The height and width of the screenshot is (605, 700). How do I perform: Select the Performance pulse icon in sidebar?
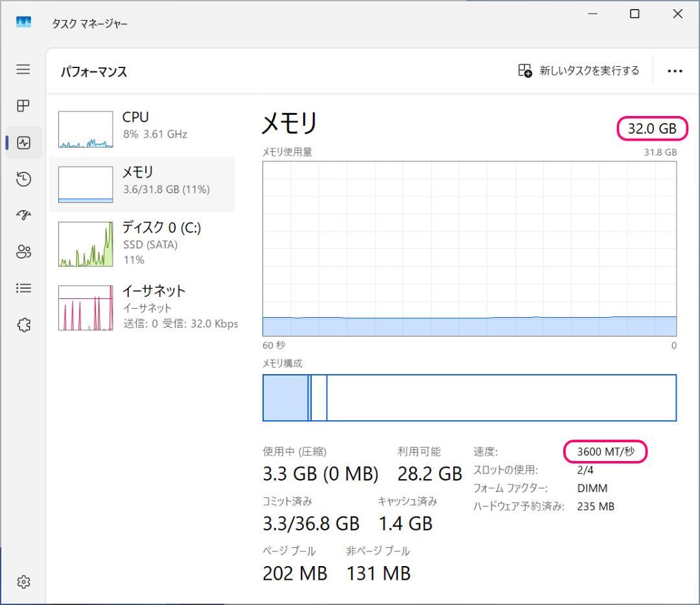tap(23, 143)
